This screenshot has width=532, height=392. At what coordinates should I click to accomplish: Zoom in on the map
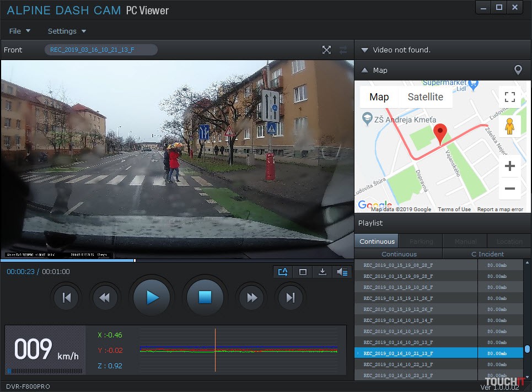pos(509,166)
